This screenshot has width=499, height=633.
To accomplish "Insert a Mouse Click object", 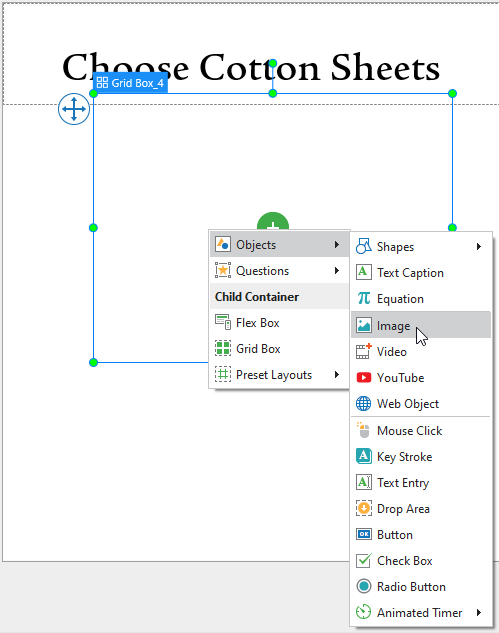I will pyautogui.click(x=421, y=431).
